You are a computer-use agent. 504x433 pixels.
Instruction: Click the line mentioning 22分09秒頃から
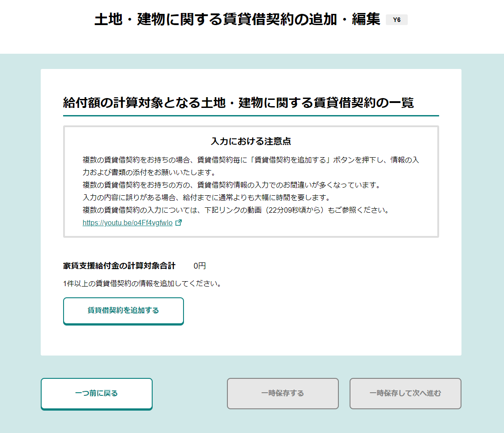click(x=236, y=210)
